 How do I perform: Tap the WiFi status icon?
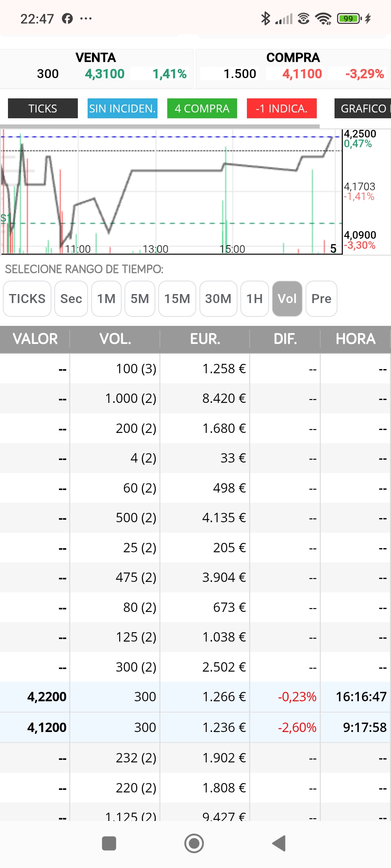coord(323,18)
